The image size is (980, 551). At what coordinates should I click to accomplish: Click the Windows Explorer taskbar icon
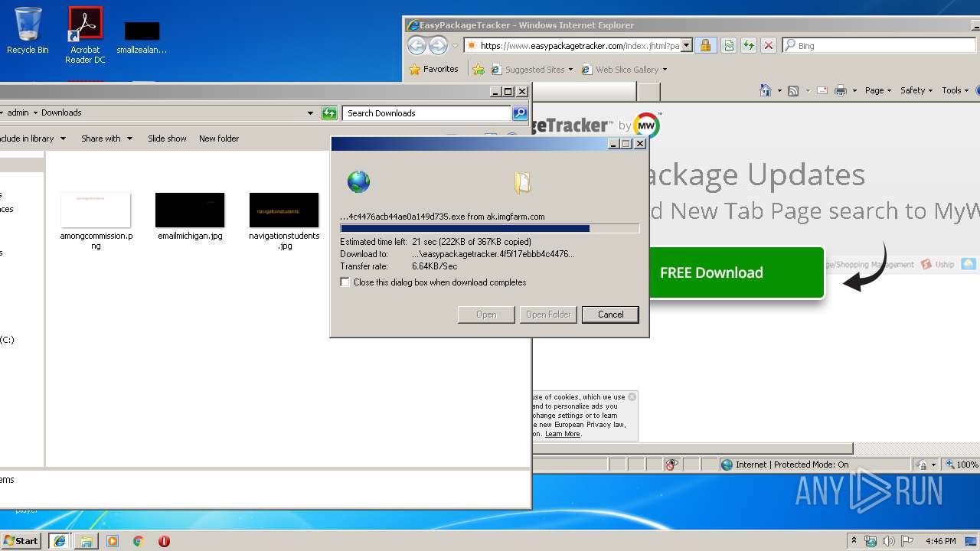pos(87,541)
